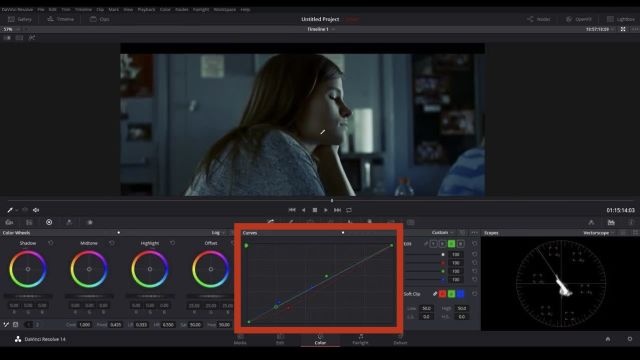Click the Pivot value field
This screenshot has width=640, height=360.
click(x=116, y=325)
